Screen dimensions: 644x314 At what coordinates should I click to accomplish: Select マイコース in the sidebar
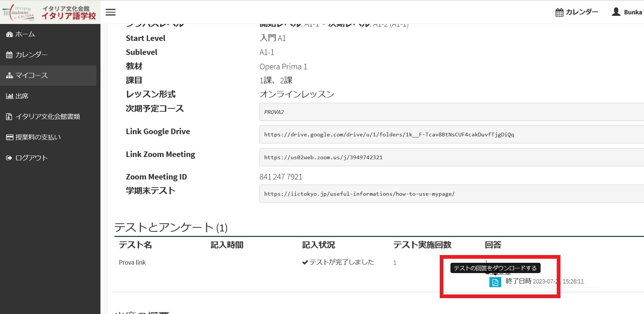pyautogui.click(x=31, y=76)
